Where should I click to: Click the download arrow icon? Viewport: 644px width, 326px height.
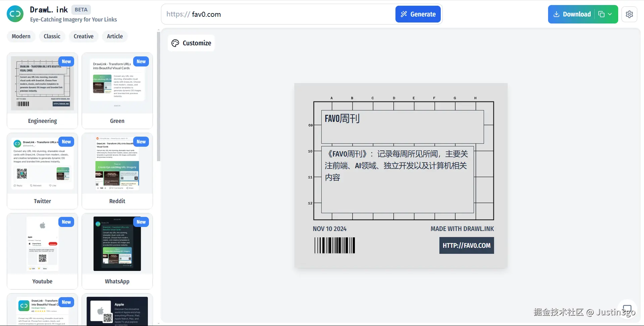pyautogui.click(x=556, y=14)
